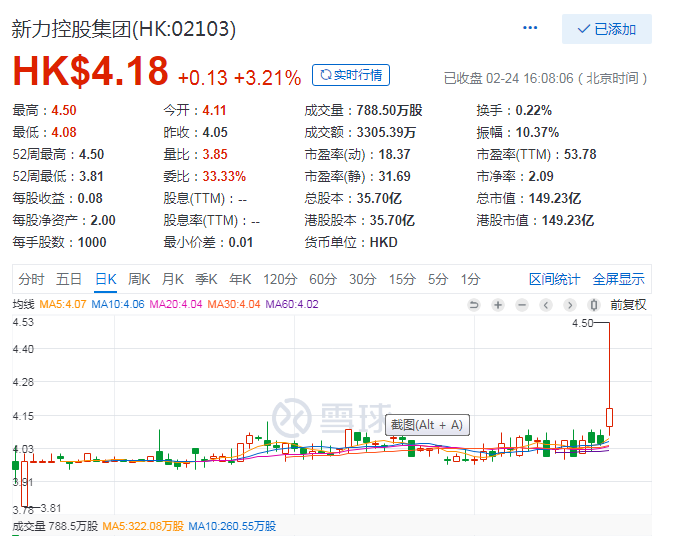
Task: Toggle the 已添加 watchlist button
Action: (x=606, y=29)
